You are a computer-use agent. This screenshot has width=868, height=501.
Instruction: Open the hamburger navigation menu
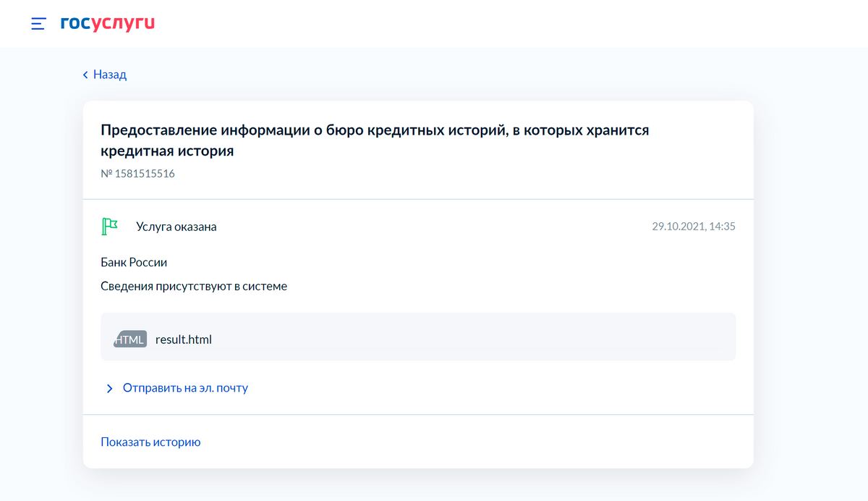38,24
